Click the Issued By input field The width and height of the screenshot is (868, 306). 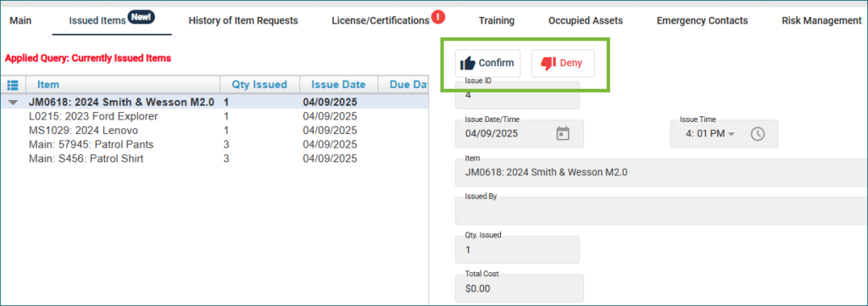tap(661, 210)
